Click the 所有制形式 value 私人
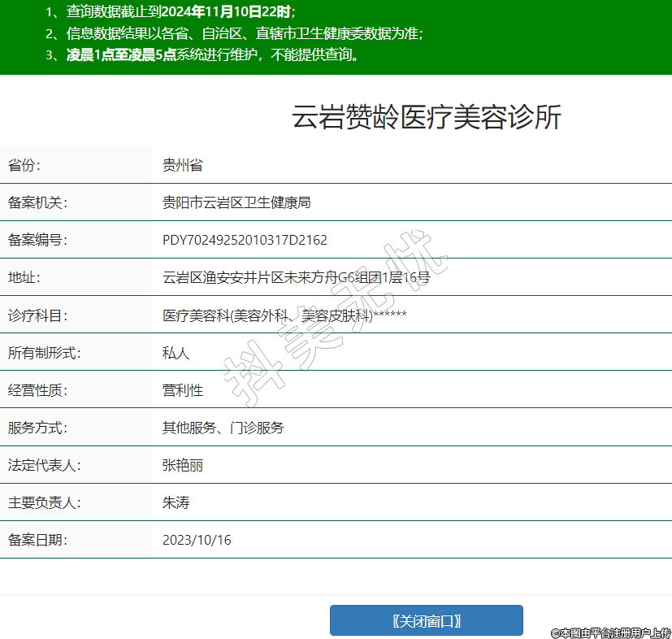Viewport: 672px width, 639px height. 176,353
